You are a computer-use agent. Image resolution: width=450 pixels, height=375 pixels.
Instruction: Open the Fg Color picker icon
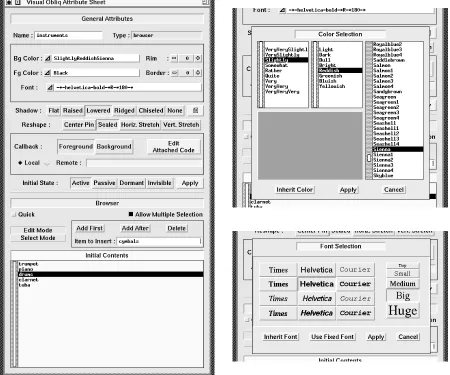pos(48,73)
